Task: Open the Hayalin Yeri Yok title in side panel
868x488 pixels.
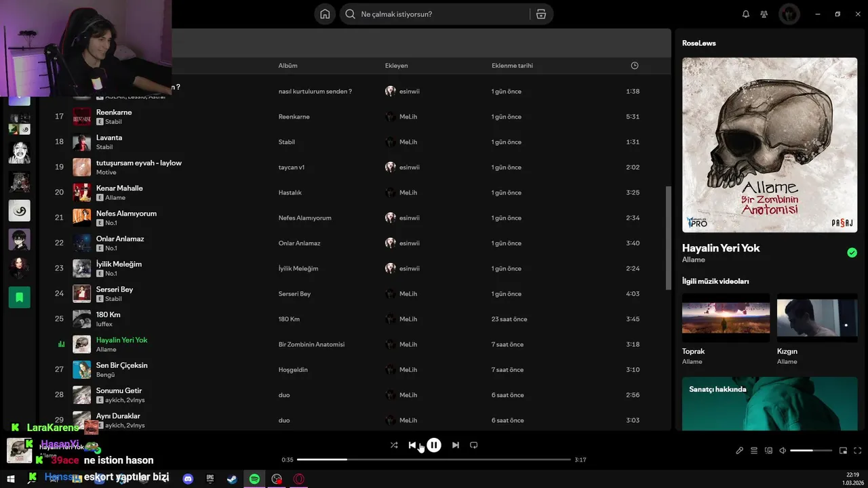Action: [721, 248]
